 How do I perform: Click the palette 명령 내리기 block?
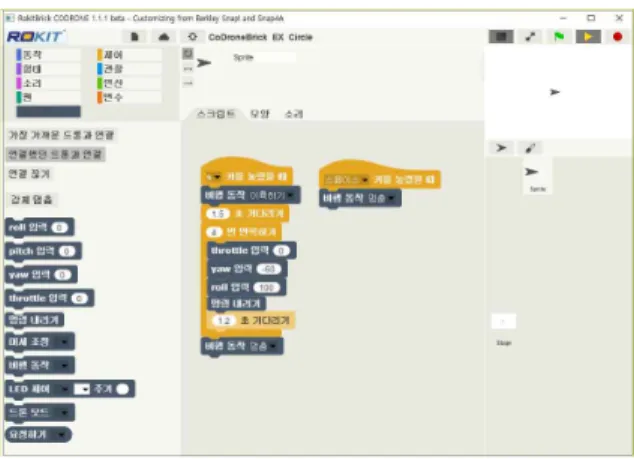point(34,320)
